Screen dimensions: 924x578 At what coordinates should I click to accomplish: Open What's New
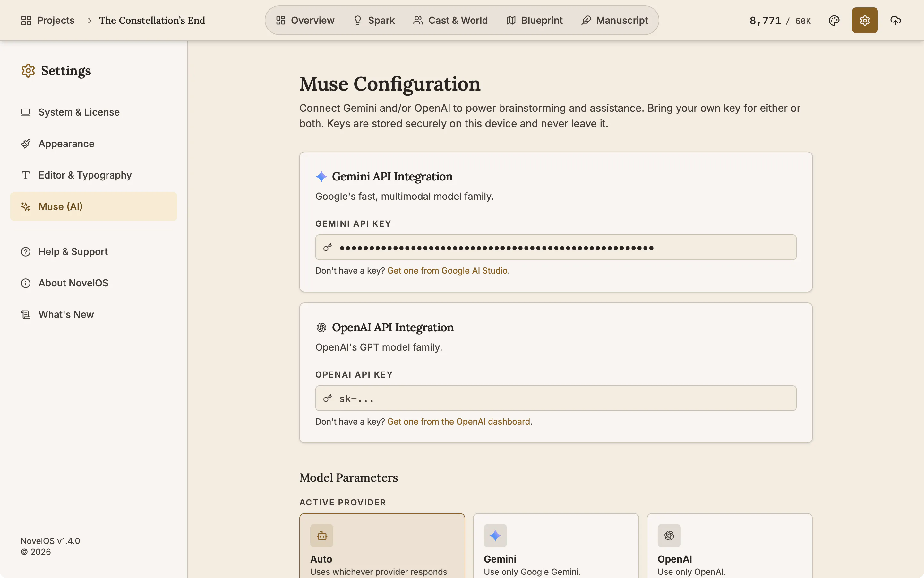pyautogui.click(x=94, y=315)
